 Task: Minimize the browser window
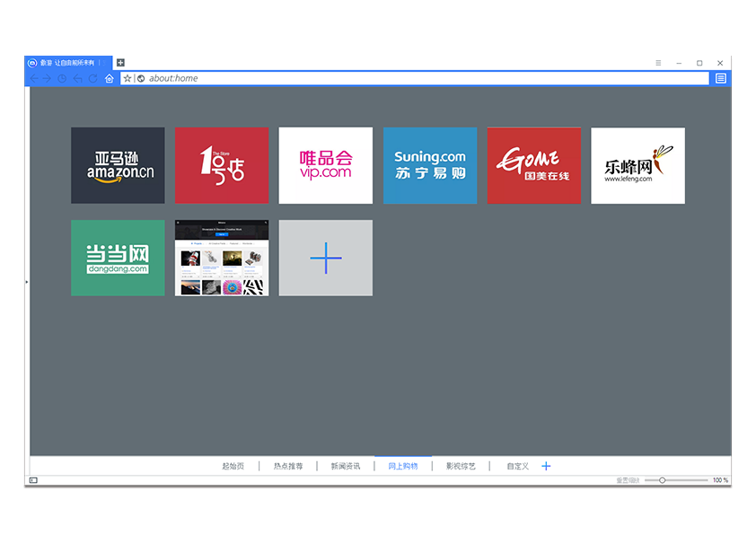click(x=679, y=63)
